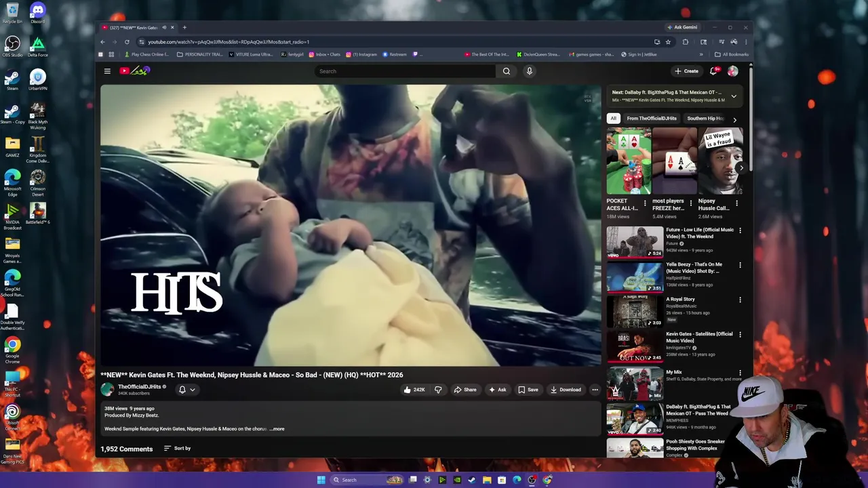Viewport: 868px width, 488px height.
Task: Open File Explorer from taskbar
Action: coord(487,480)
